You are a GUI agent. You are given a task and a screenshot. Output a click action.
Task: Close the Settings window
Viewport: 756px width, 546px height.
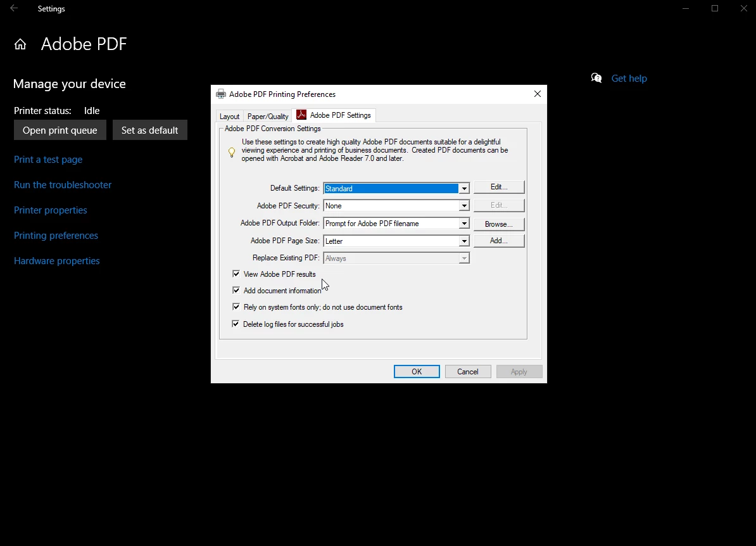click(743, 8)
